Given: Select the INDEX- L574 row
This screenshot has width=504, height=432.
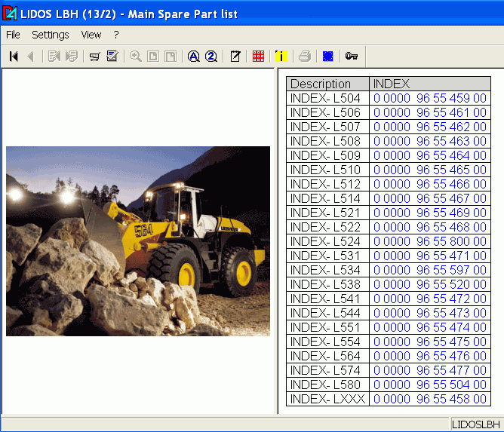Looking at the screenshot, I should click(389, 370).
